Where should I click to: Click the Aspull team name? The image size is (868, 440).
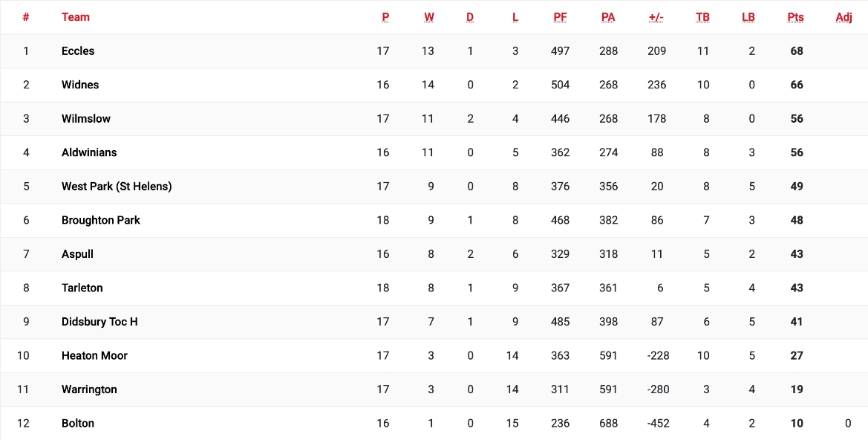(77, 254)
